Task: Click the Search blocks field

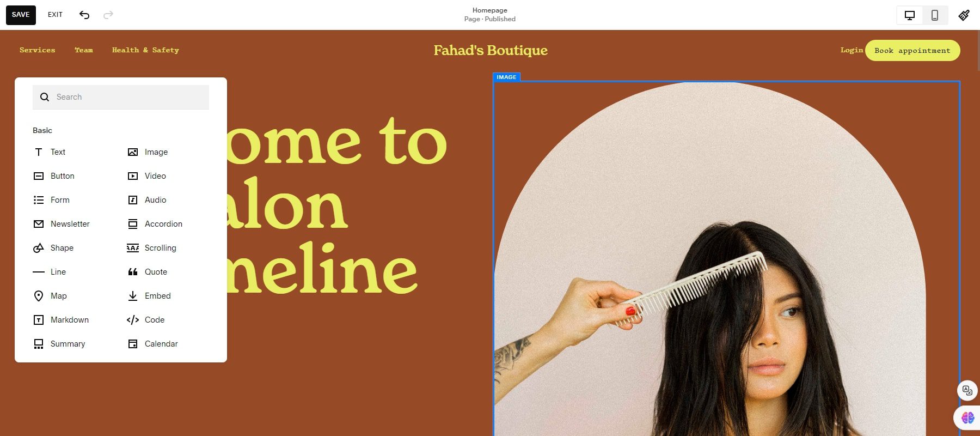Action: tap(121, 97)
